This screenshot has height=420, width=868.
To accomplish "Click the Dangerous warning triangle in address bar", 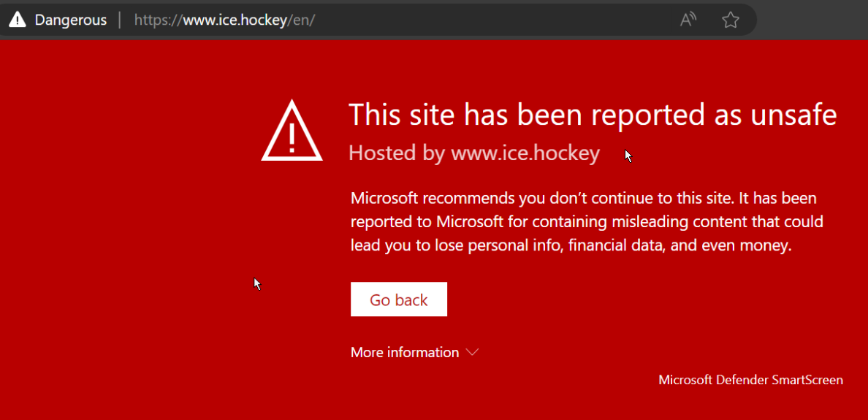I will (x=18, y=20).
